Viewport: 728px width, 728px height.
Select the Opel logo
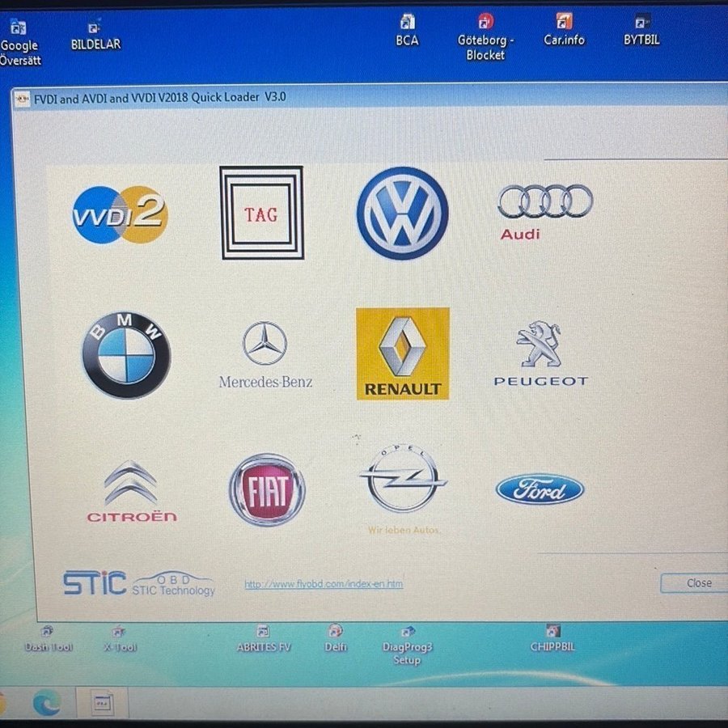point(403,484)
